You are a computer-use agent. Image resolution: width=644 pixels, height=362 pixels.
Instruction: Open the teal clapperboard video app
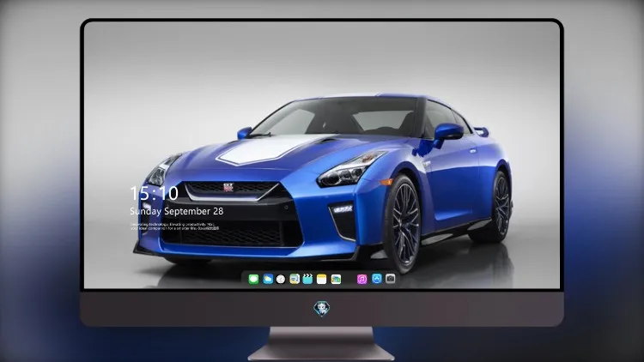coord(307,280)
